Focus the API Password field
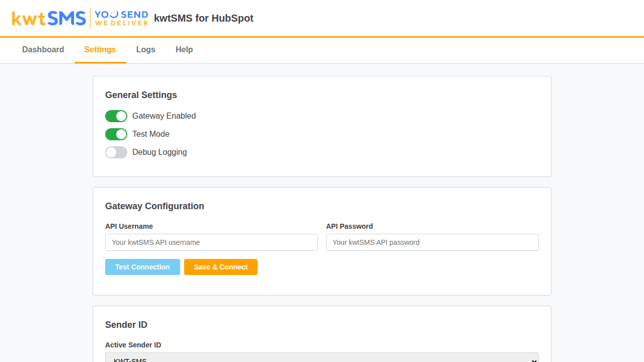Screen dimensions: 644x362 coord(432,242)
